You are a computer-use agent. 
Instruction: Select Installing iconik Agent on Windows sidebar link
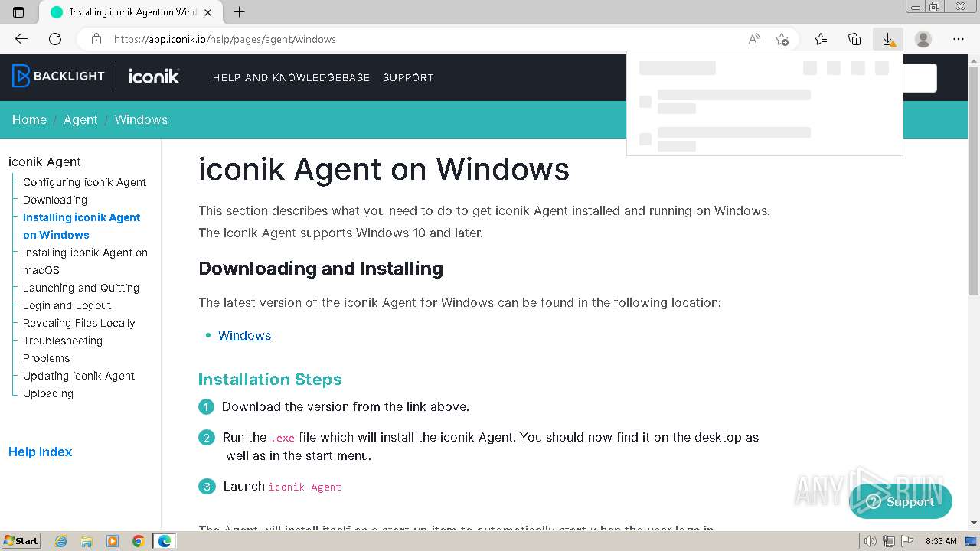click(81, 226)
